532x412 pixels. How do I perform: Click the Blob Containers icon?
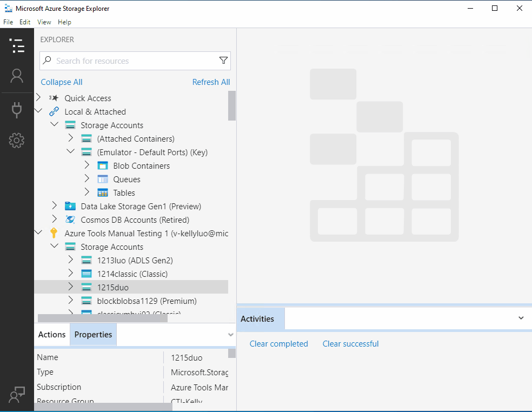click(x=103, y=165)
